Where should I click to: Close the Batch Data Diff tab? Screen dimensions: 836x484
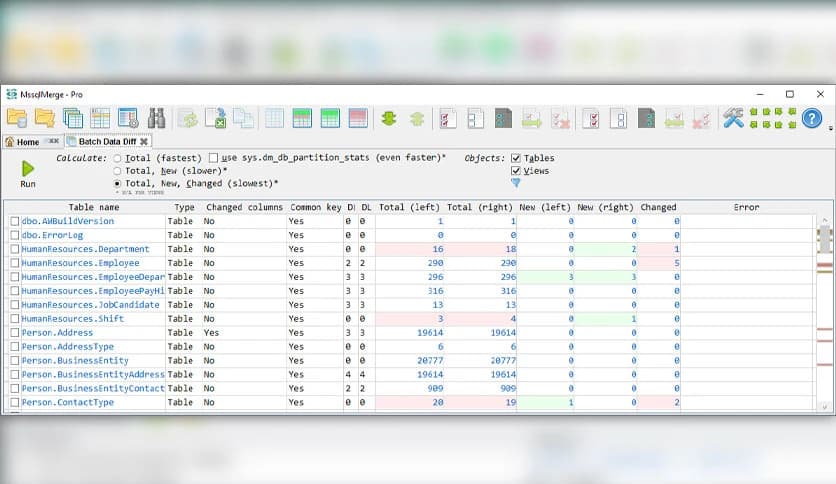point(143,141)
